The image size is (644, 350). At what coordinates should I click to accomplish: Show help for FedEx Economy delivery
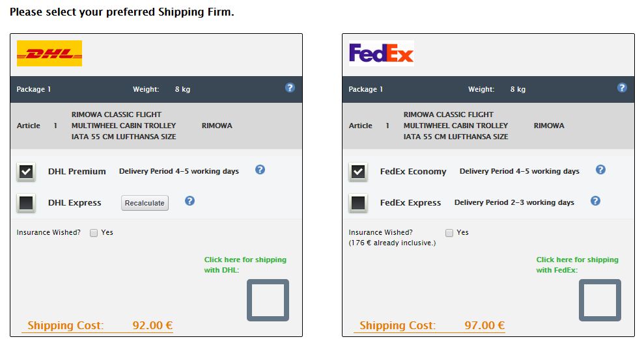coord(600,170)
